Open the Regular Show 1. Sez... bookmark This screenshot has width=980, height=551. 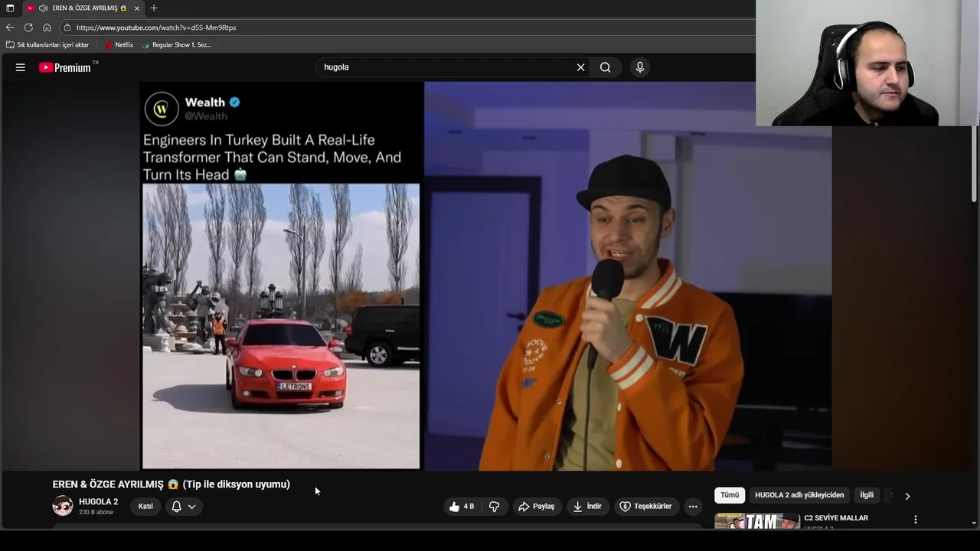pos(176,45)
